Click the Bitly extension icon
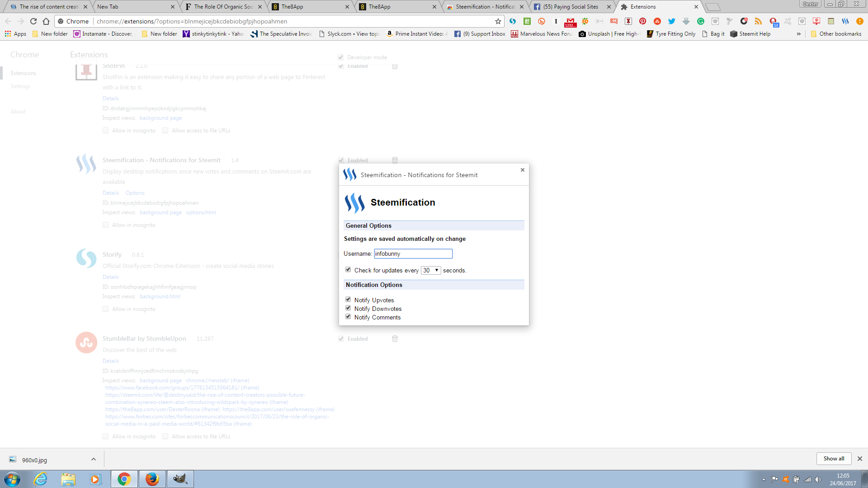 coord(541,21)
